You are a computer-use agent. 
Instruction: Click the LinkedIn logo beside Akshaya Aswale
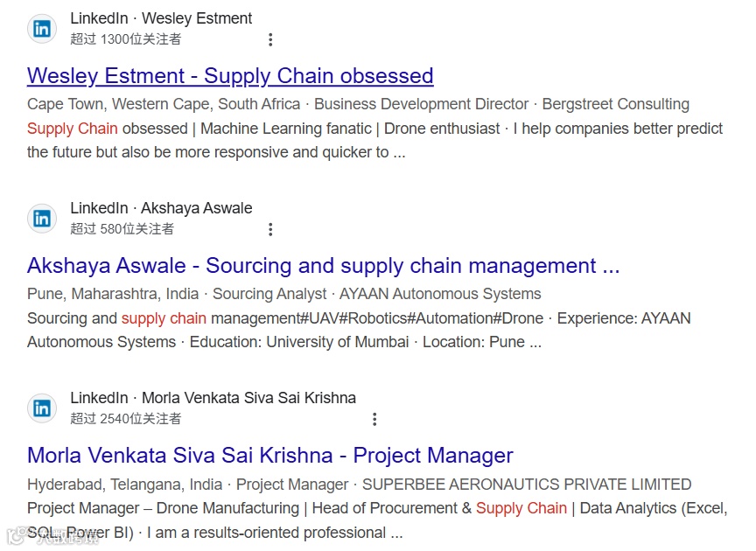(41, 219)
